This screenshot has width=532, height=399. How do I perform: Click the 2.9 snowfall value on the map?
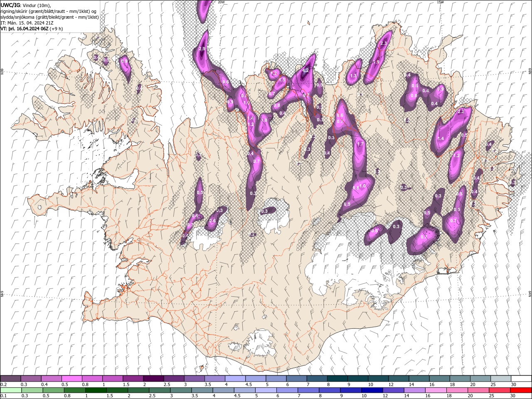point(202,49)
